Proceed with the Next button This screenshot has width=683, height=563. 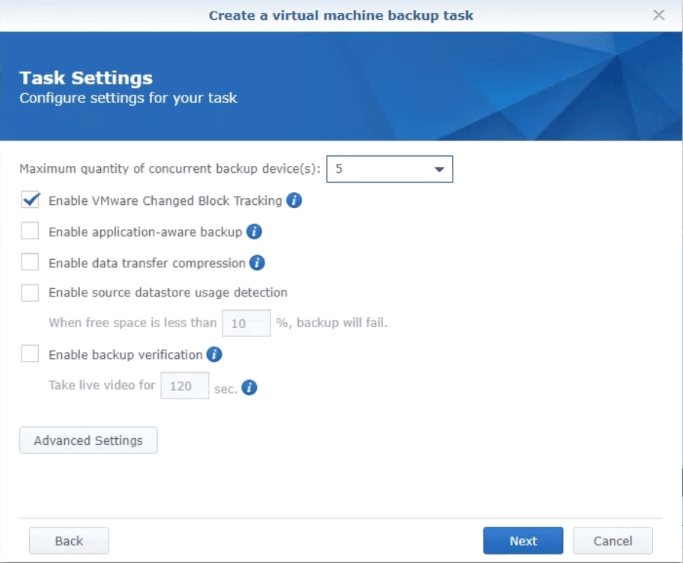(x=523, y=541)
